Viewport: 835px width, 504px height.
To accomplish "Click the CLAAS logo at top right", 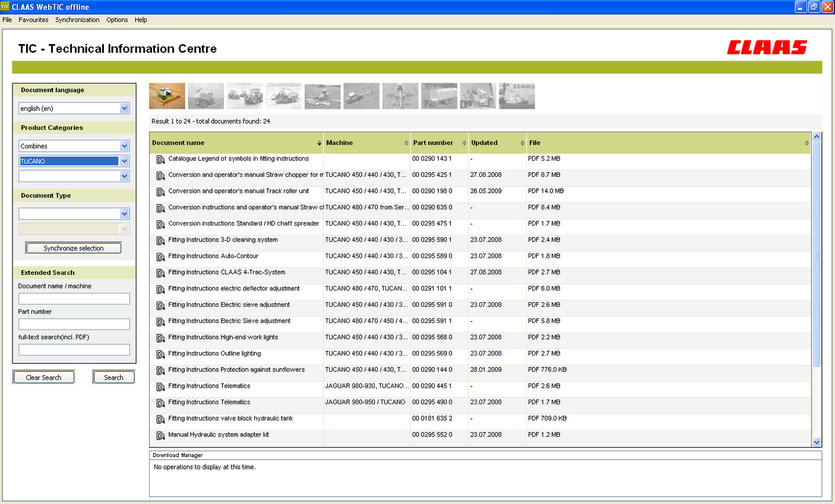I will pyautogui.click(x=768, y=47).
